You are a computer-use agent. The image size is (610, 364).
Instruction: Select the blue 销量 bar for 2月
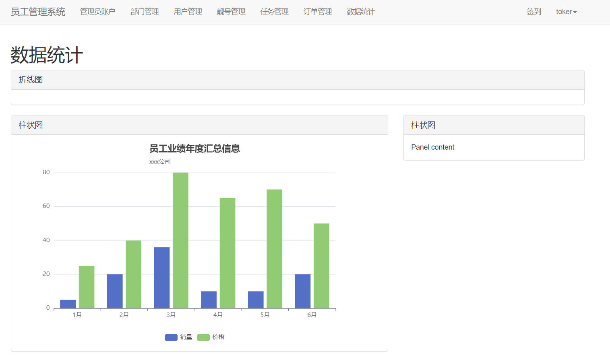tap(115, 291)
